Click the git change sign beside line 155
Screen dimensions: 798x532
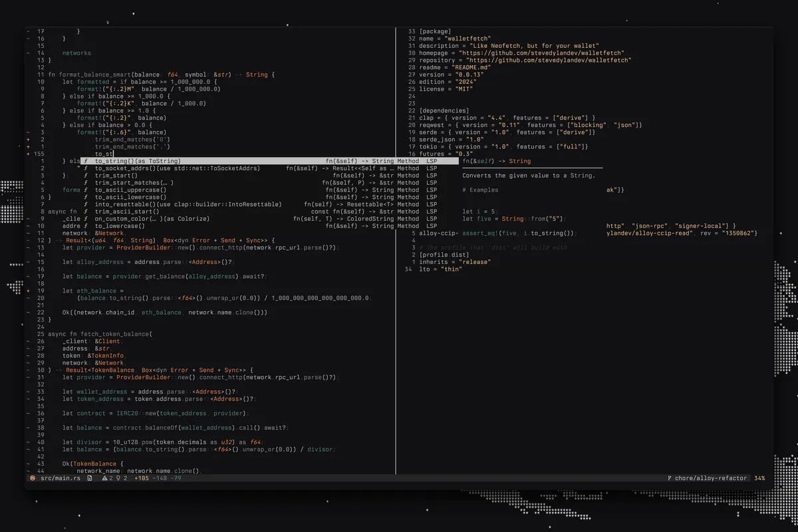tap(28, 154)
